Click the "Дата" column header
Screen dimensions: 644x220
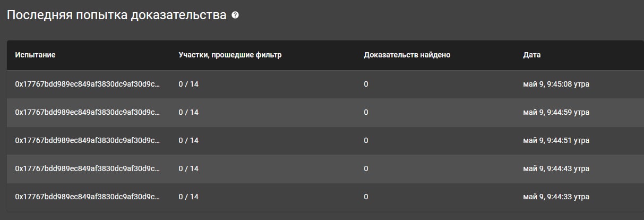pos(532,55)
